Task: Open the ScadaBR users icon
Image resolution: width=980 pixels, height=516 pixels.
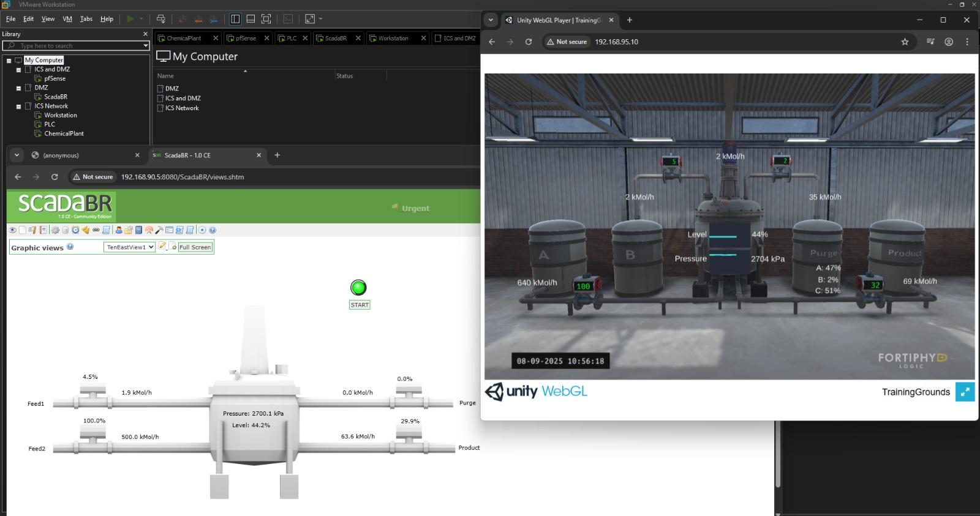Action: point(118,230)
